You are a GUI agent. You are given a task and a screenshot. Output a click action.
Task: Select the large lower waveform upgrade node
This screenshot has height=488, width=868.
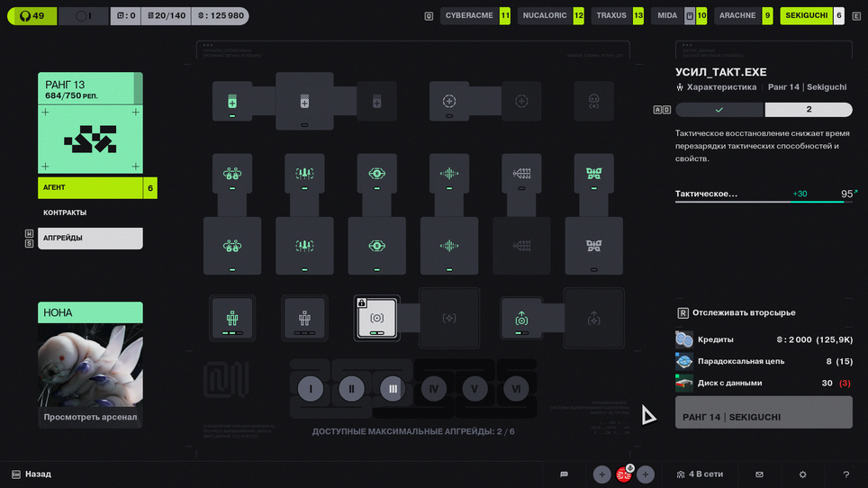(449, 246)
